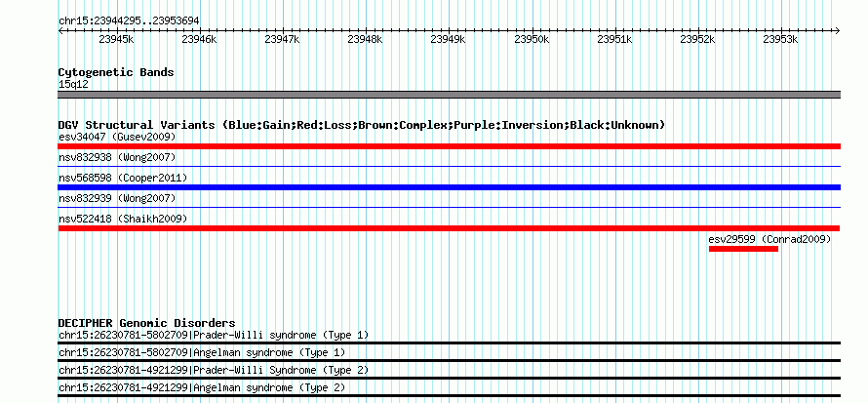This screenshot has height=403, width=868.
Task: Select the nsv832938 (Wong2007) thin blue line
Action: point(449,166)
